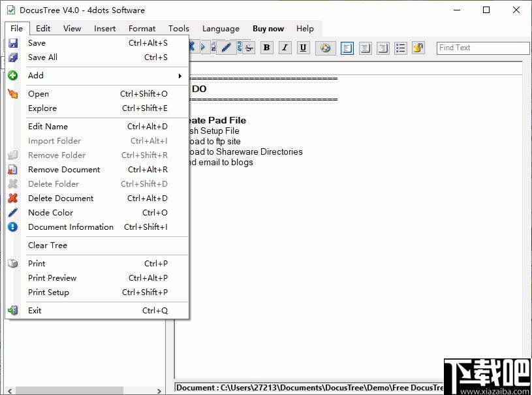Toggle Italic formatting button

(285, 48)
